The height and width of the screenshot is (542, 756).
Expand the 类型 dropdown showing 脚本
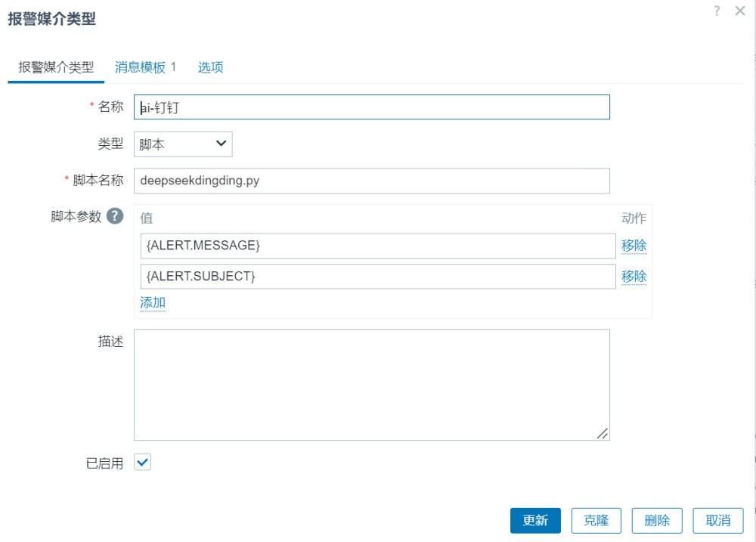coord(183,144)
